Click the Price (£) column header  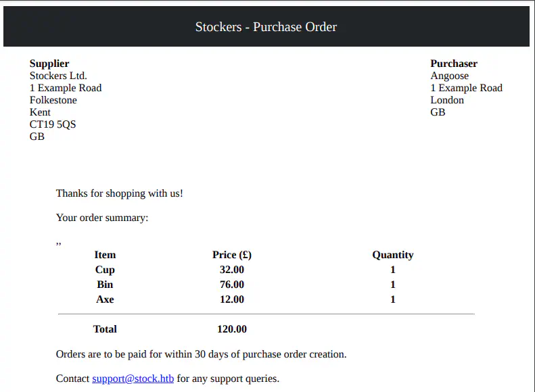click(232, 255)
